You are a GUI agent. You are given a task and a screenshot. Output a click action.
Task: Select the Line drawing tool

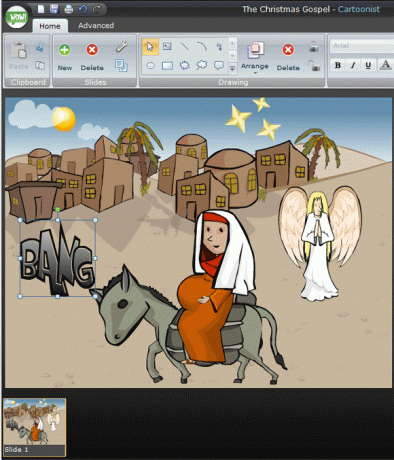point(184,46)
